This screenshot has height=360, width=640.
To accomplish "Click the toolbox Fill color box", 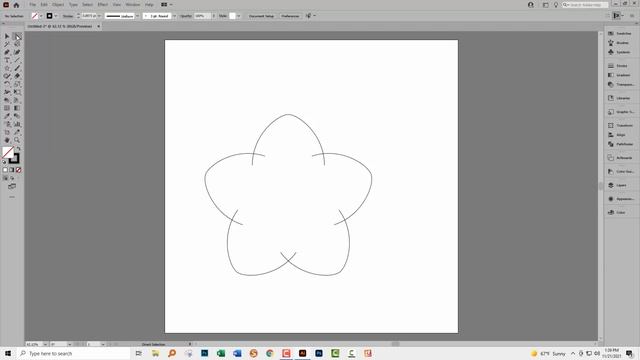I will 8,152.
